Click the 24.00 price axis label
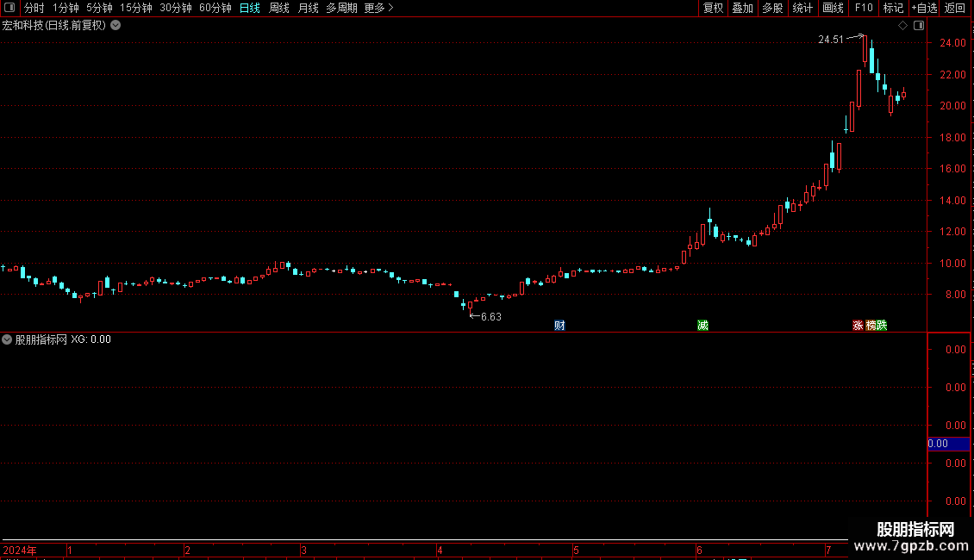The height and width of the screenshot is (560, 974). [x=952, y=43]
